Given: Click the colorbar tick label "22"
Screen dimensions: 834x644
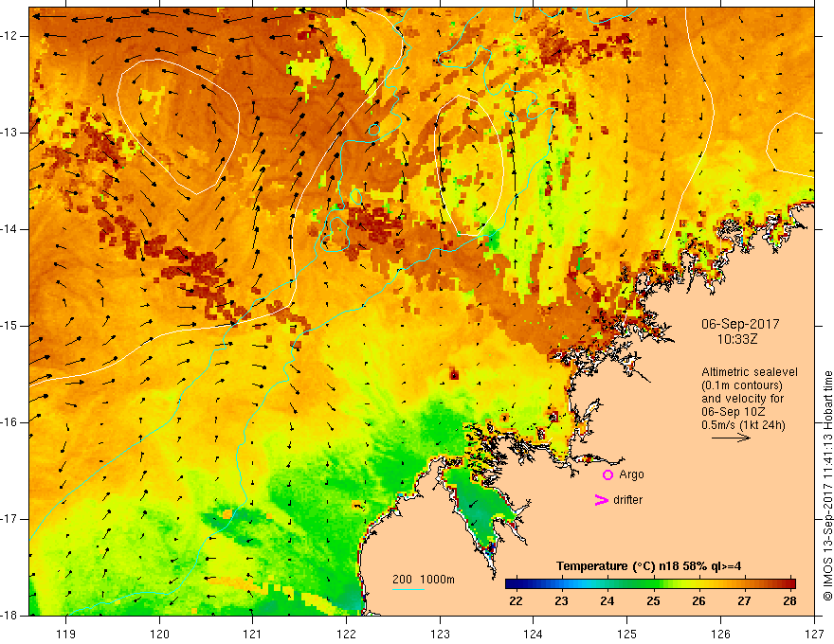Looking at the screenshot, I should [x=516, y=601].
